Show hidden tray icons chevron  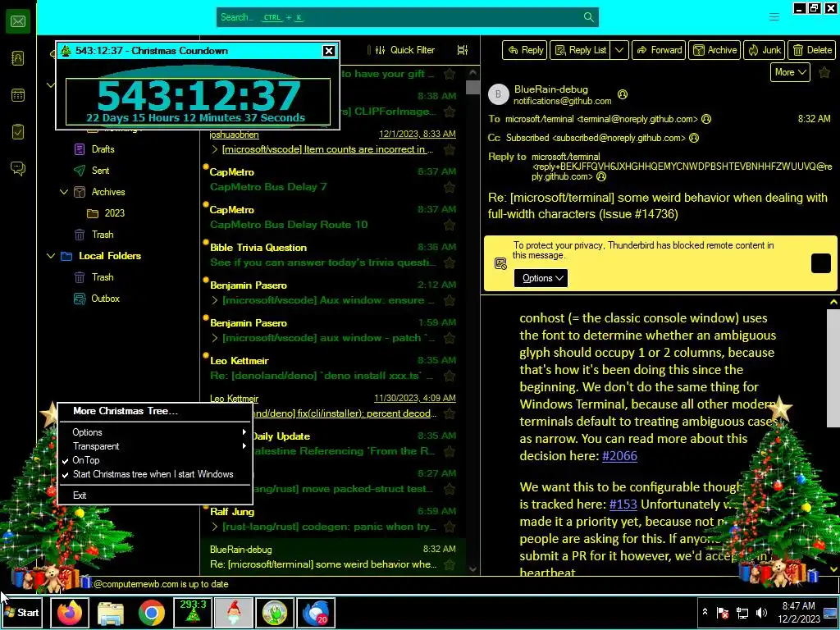(x=705, y=612)
